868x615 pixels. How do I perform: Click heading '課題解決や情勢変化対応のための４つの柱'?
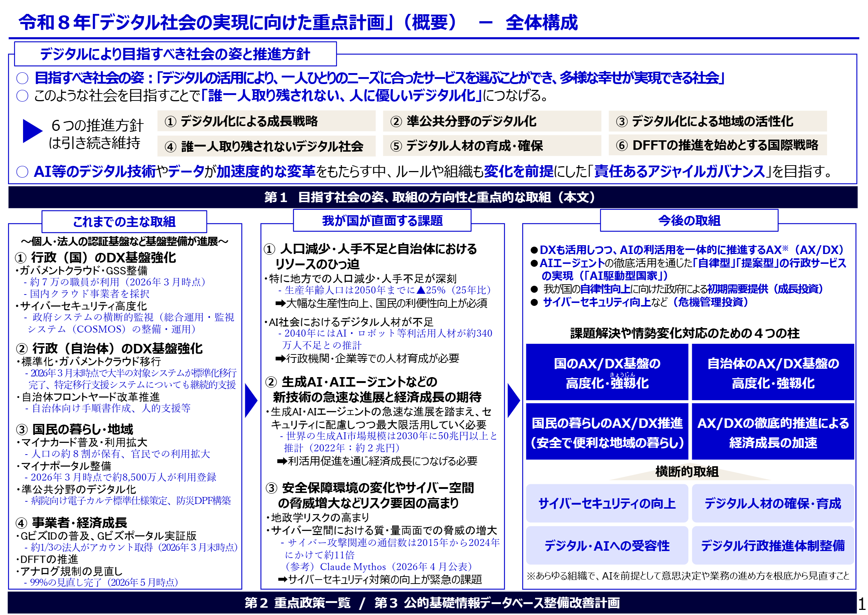[685, 333]
